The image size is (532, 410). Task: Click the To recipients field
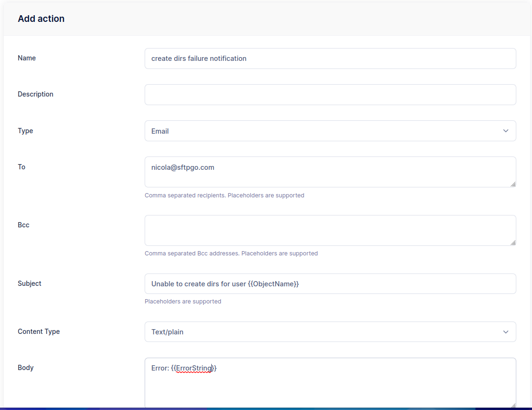pyautogui.click(x=330, y=172)
